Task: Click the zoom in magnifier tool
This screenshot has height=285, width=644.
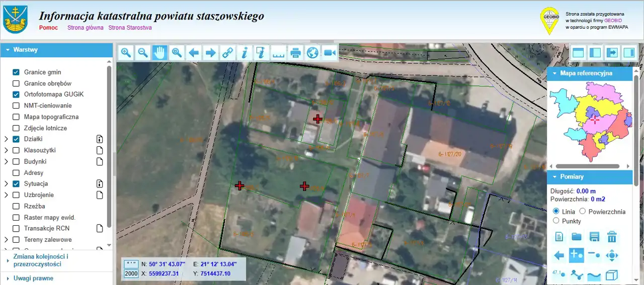Action: pyautogui.click(x=126, y=52)
